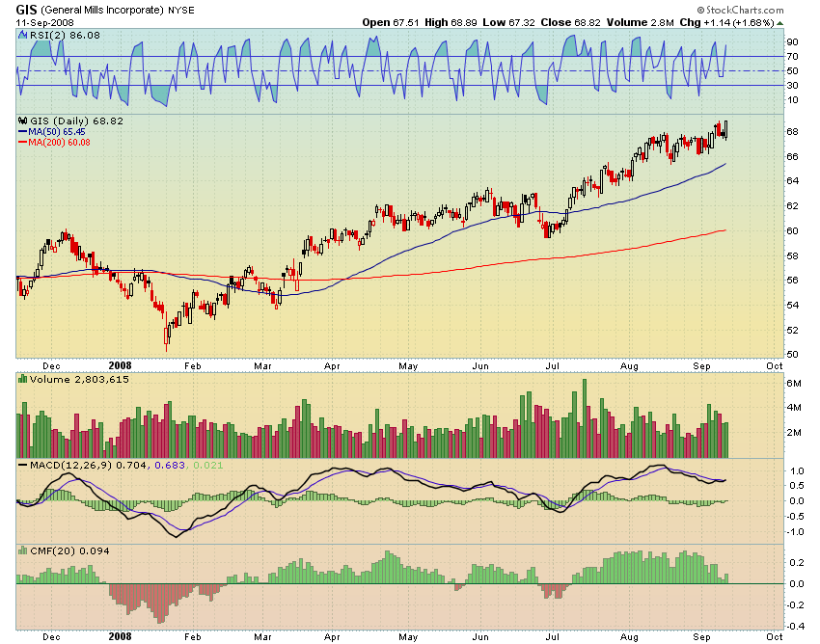This screenshot has width=820, height=644.
Task: Click the 10 level on the RSI axis
Action: tap(792, 100)
